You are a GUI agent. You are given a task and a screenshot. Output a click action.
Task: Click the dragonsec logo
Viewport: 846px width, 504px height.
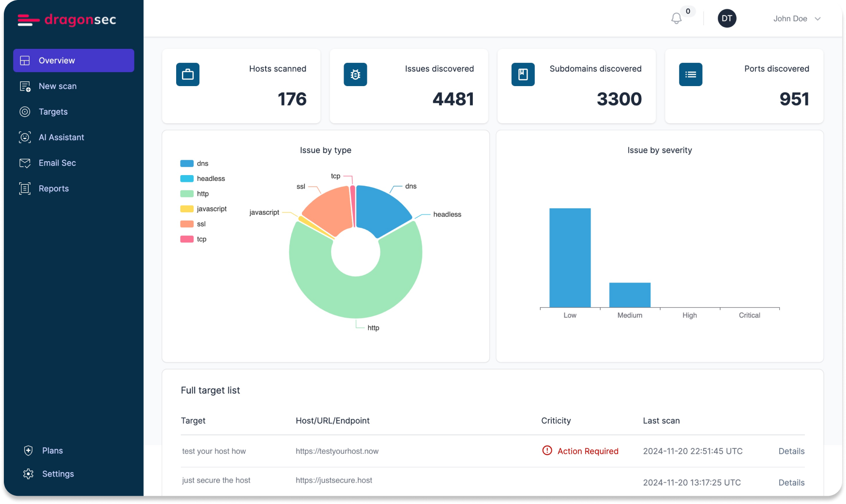point(67,20)
